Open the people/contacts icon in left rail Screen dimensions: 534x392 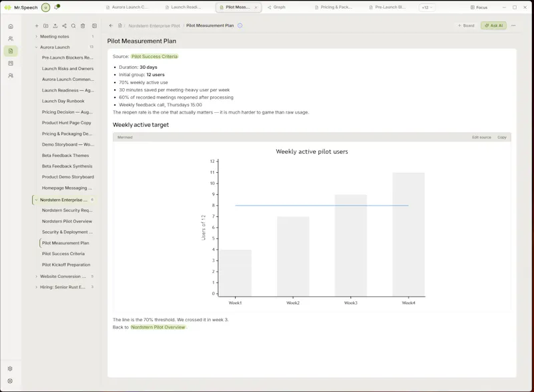coord(11,39)
